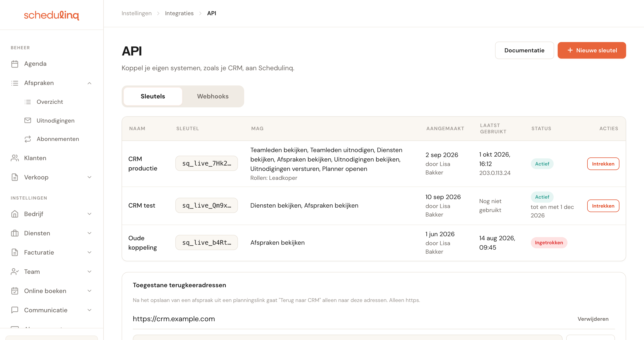Click the Uitnodigingen envelope icon
This screenshot has height=340, width=644.
[x=28, y=121]
